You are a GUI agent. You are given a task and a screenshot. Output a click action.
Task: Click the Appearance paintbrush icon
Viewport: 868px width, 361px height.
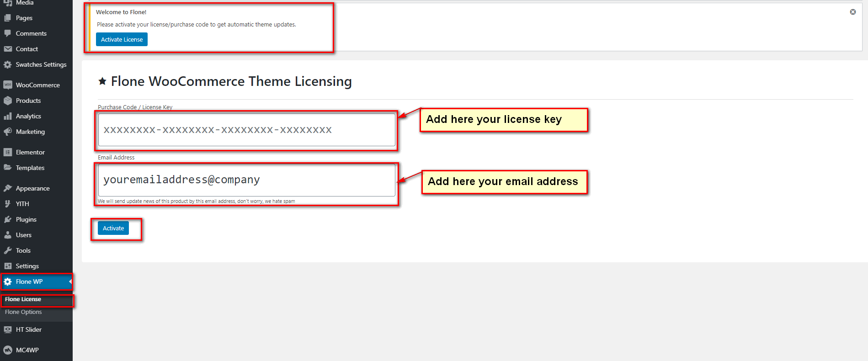(8, 188)
